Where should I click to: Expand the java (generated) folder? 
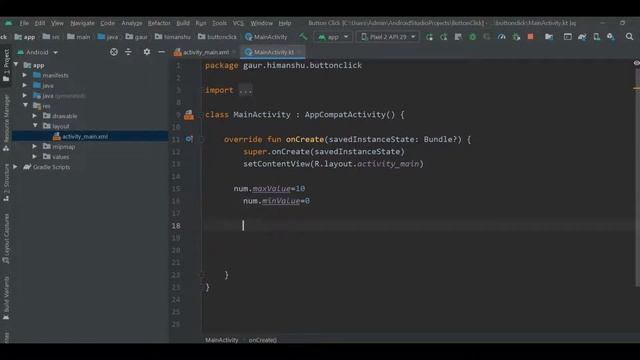pos(25,96)
